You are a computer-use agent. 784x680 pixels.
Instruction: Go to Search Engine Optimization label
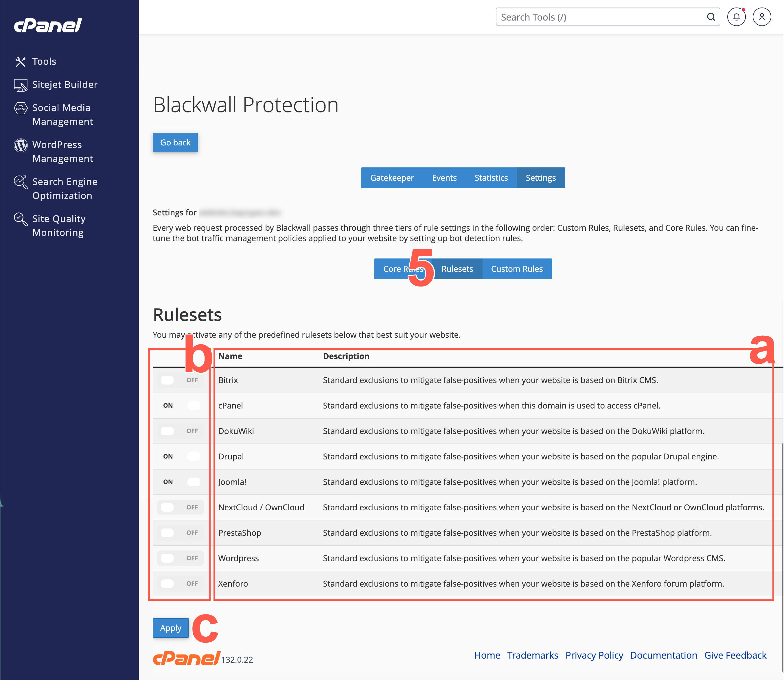(x=65, y=189)
